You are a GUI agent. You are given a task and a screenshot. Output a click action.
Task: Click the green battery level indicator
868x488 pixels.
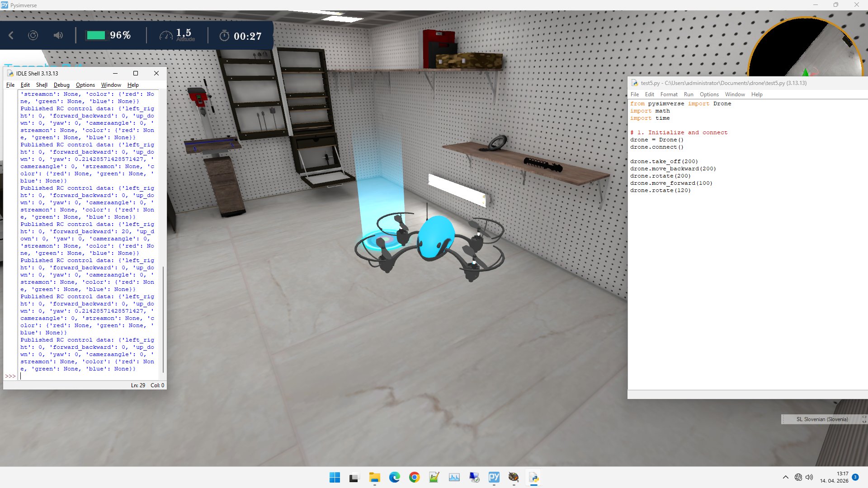coord(96,35)
